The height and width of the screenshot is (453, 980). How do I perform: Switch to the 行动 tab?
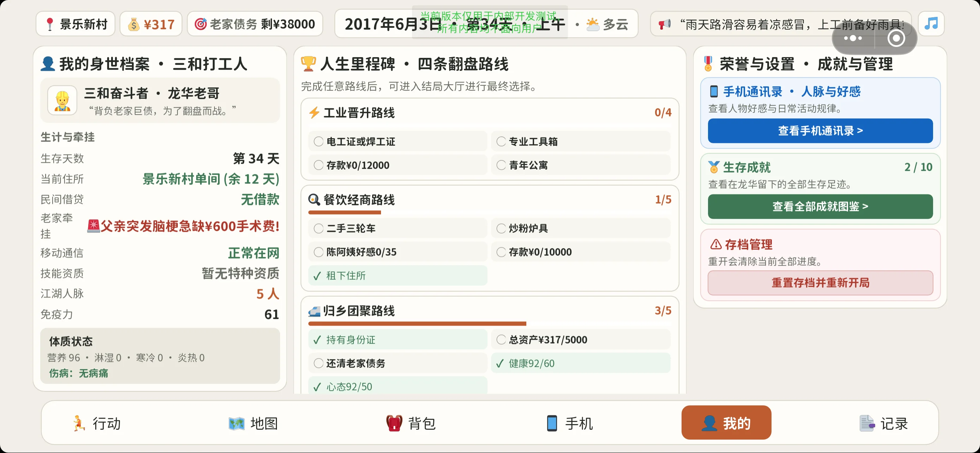[96, 423]
